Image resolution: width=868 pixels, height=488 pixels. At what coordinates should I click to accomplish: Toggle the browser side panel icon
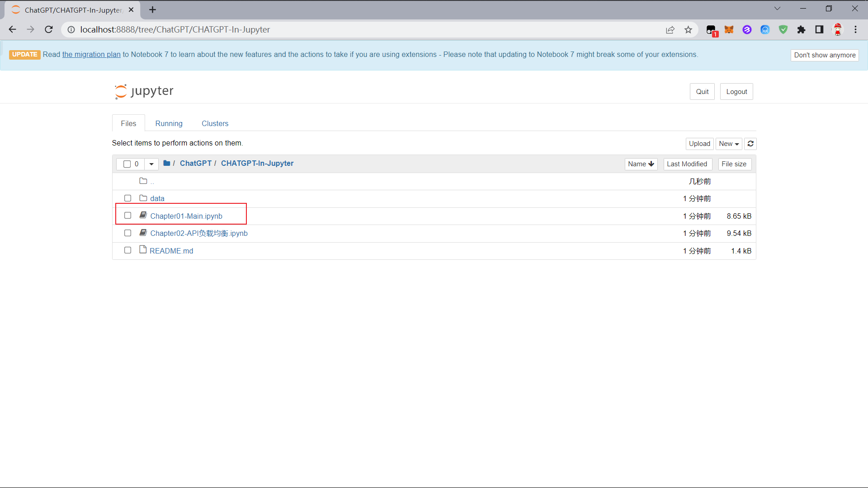pos(819,30)
